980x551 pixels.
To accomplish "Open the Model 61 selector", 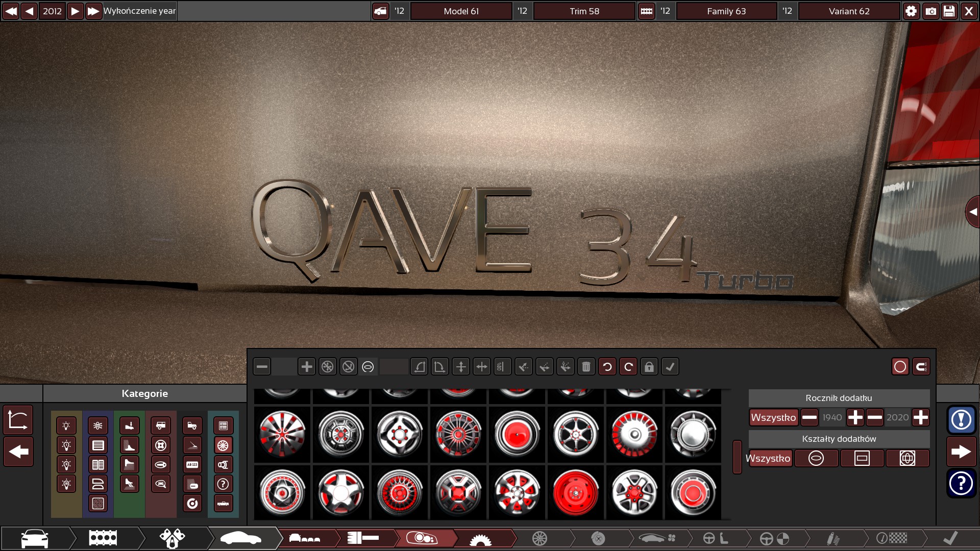I will click(461, 11).
